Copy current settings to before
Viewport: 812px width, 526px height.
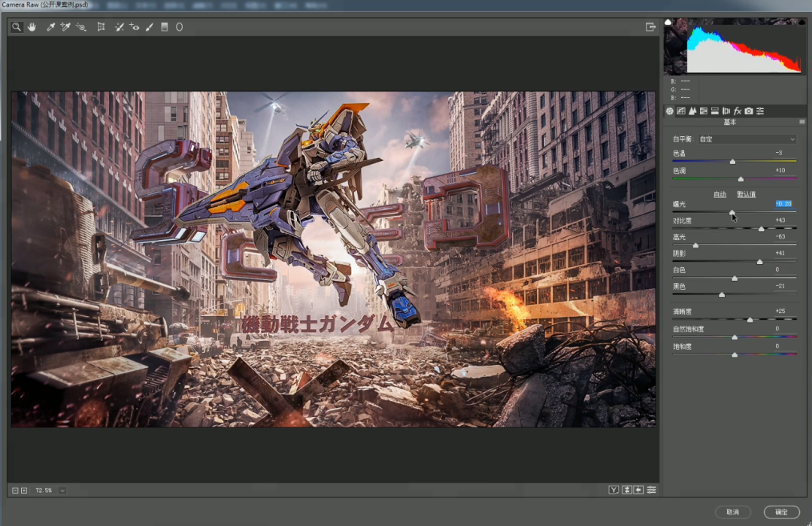click(x=638, y=490)
